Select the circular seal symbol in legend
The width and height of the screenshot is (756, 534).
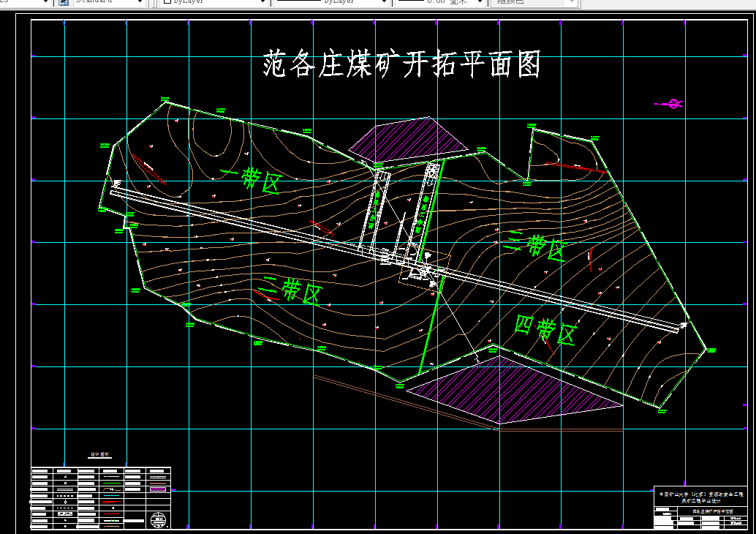tap(158, 520)
